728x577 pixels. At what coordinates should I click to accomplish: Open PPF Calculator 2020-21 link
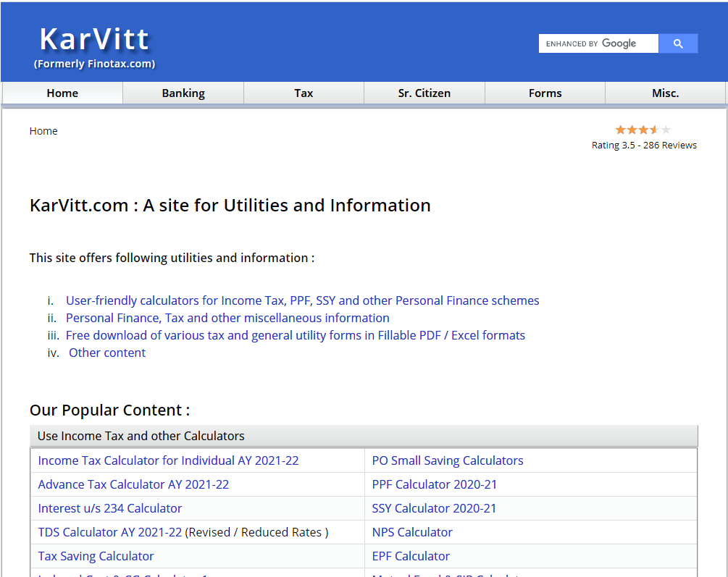tap(434, 484)
